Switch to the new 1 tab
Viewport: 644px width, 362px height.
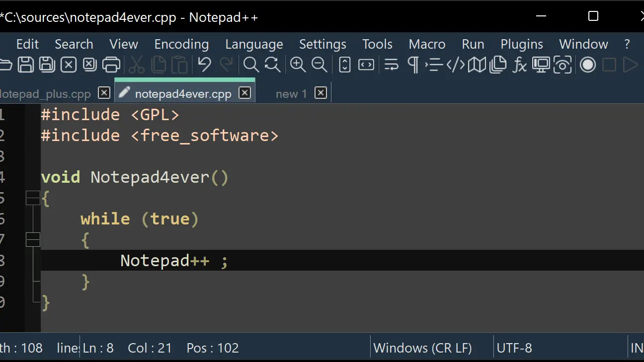click(292, 93)
